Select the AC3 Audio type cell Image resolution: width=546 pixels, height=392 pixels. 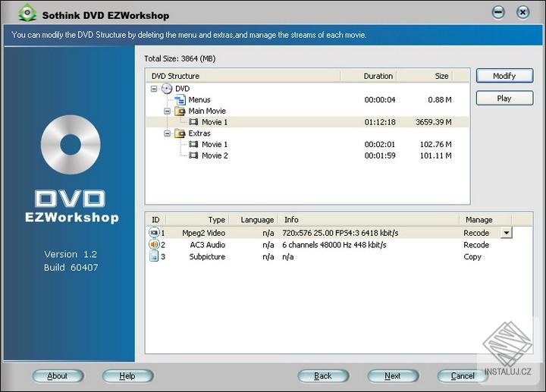point(208,245)
